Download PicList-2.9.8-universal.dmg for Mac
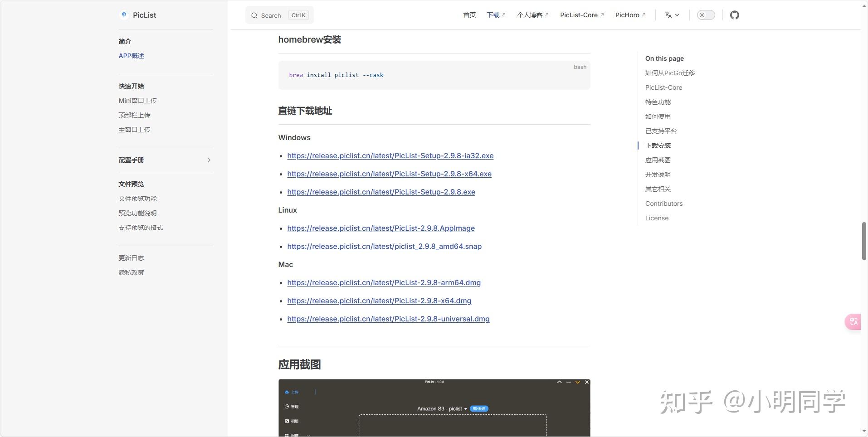This screenshot has height=437, width=868. tap(388, 319)
